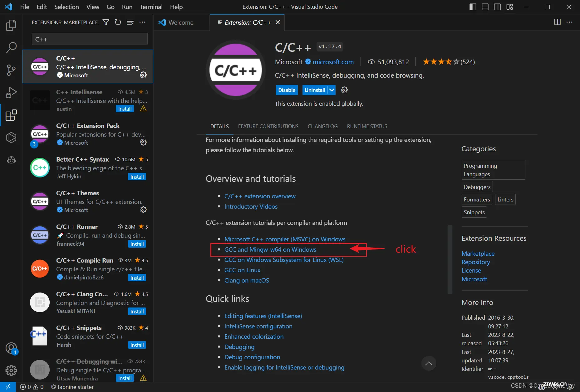Open GCC and Mingw-w64 on Windows link
580x392 pixels.
coord(270,249)
